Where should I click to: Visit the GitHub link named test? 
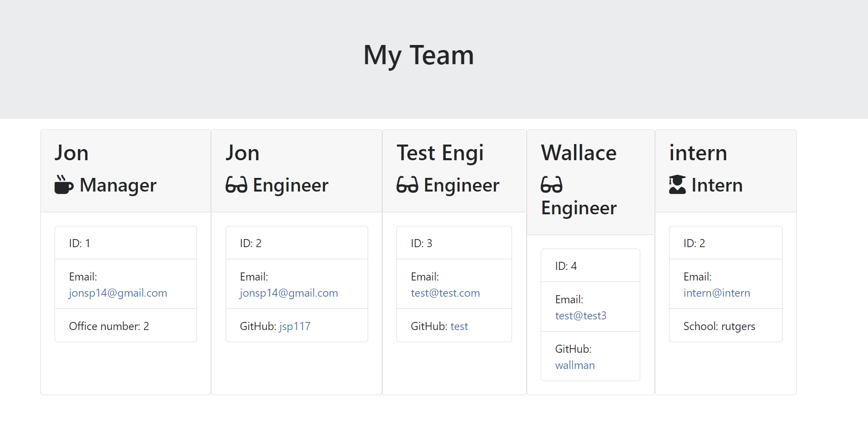coord(459,326)
